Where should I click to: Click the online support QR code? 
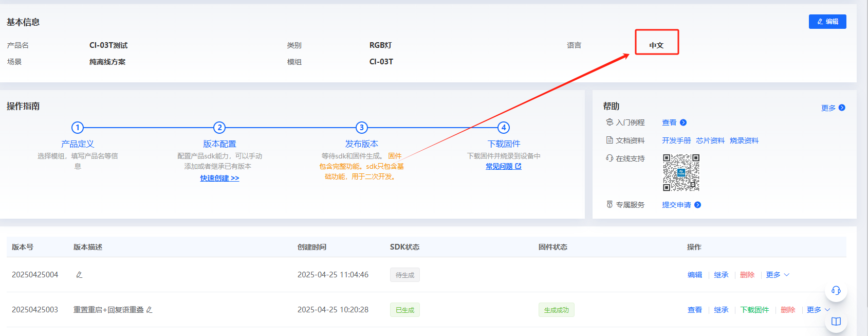[681, 172]
